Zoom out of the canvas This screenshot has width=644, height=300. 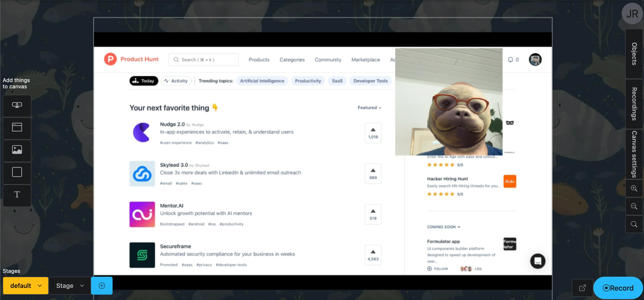point(634,206)
